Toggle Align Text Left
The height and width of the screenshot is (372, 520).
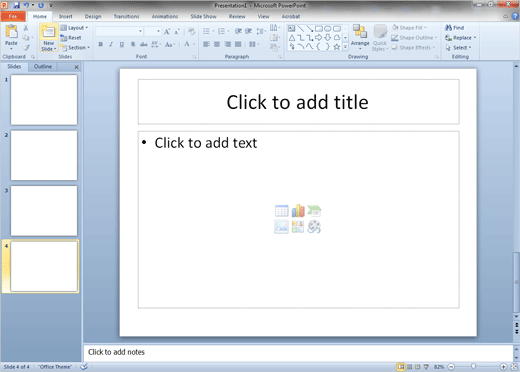point(206,44)
